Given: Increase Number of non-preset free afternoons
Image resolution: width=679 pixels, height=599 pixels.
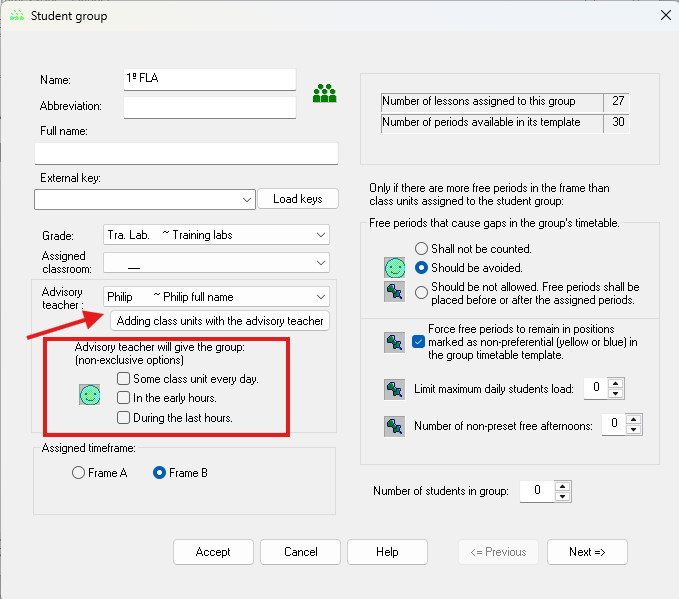Looking at the screenshot, I should (x=634, y=419).
